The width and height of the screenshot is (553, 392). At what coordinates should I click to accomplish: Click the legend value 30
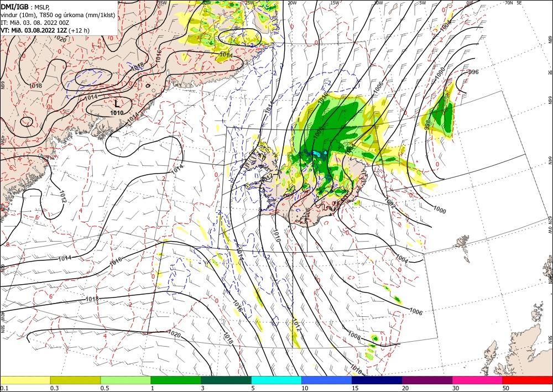[456, 388]
